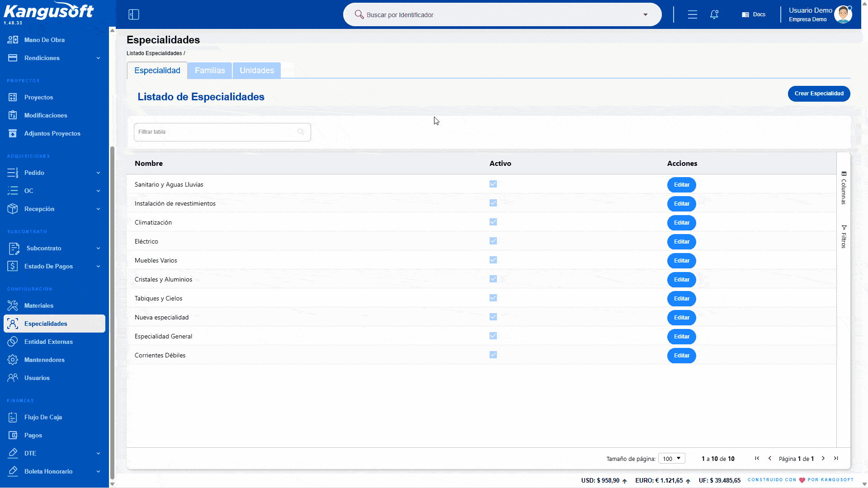Open the user avatar picture
868x488 pixels.
[x=843, y=14]
